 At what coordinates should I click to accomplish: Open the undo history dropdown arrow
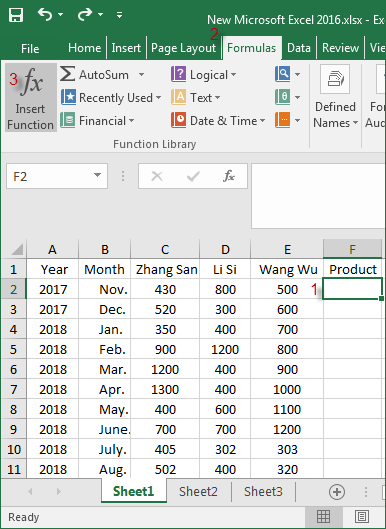click(61, 15)
